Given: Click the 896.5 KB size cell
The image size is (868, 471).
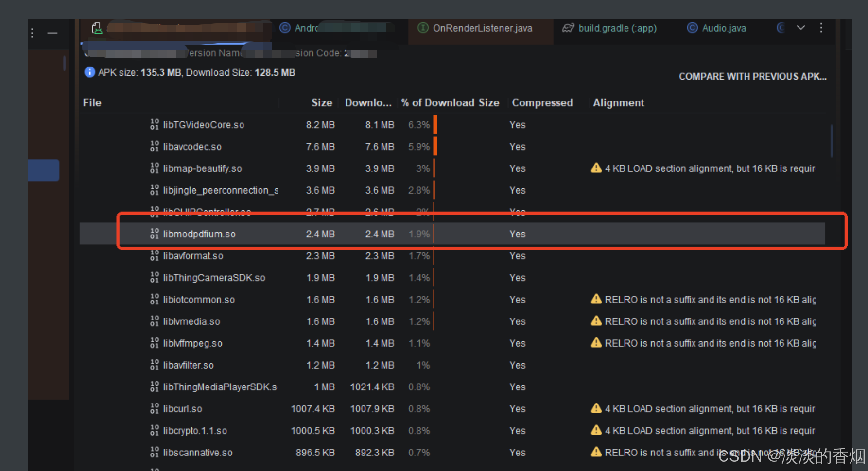Looking at the screenshot, I should [x=315, y=453].
